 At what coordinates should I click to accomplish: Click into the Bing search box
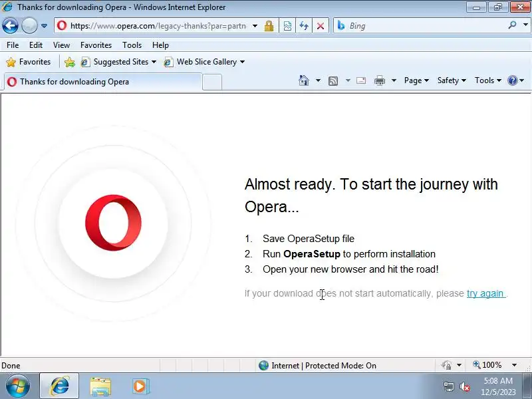[x=426, y=26]
